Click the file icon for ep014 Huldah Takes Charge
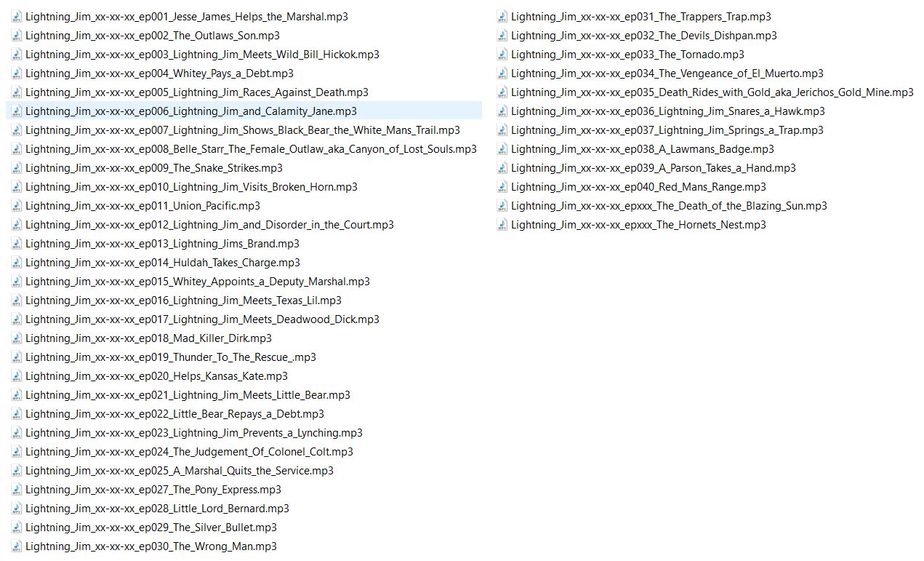The height and width of the screenshot is (561, 924). (x=17, y=263)
